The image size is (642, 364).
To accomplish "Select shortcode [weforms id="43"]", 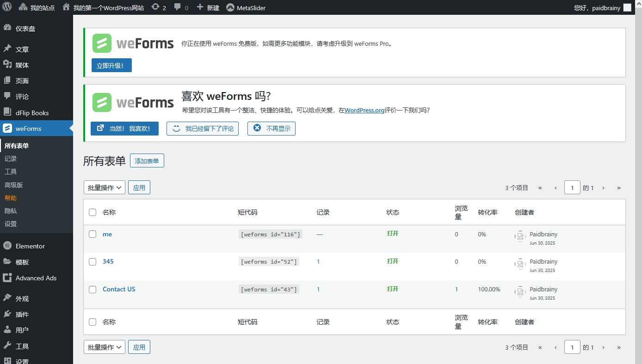I will (x=268, y=290).
